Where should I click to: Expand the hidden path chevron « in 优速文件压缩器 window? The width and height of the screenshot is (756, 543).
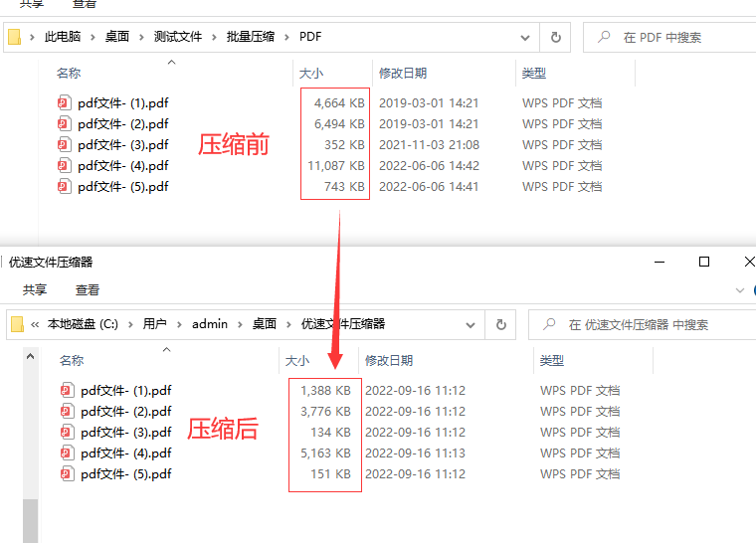(35, 324)
